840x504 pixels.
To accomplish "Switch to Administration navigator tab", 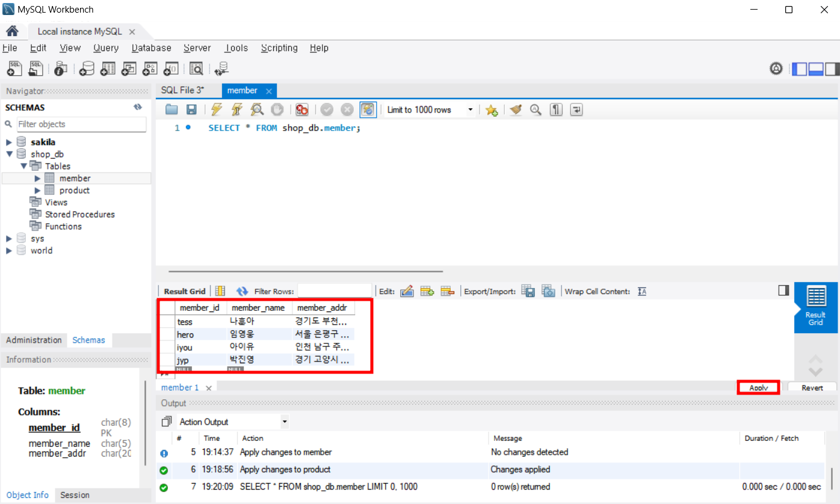I will coord(34,340).
